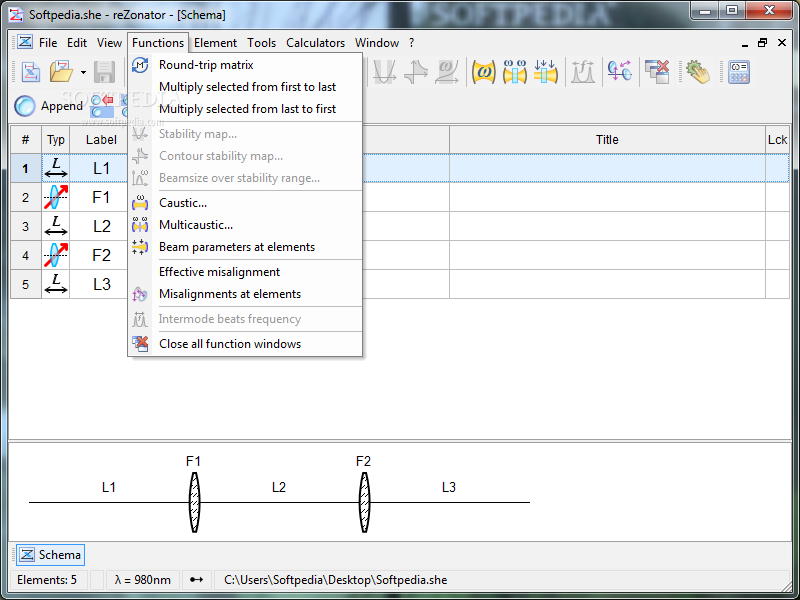Click the length type icon in row L1

pos(56,168)
